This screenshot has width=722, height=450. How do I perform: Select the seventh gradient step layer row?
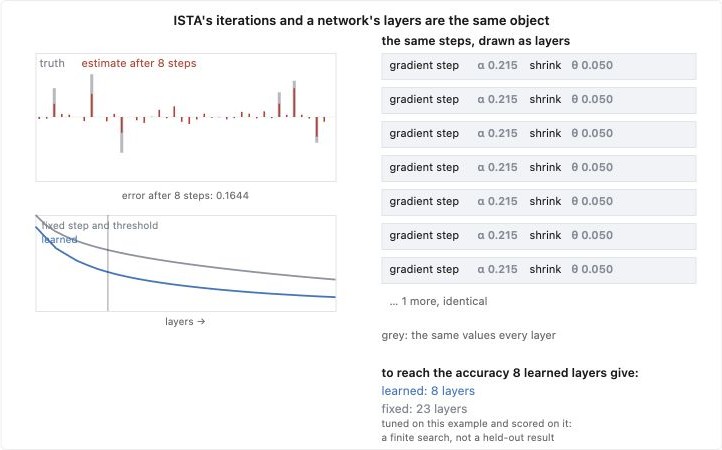(x=539, y=270)
